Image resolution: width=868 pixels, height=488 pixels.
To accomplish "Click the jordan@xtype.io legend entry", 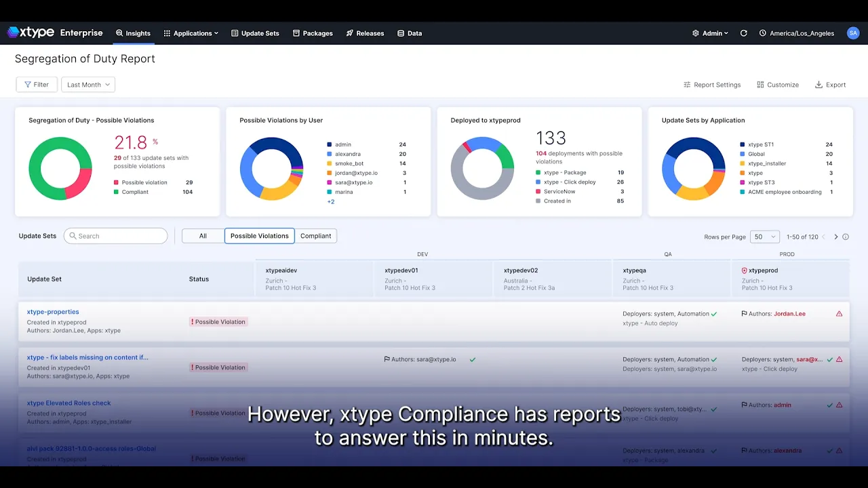I will click(366, 174).
